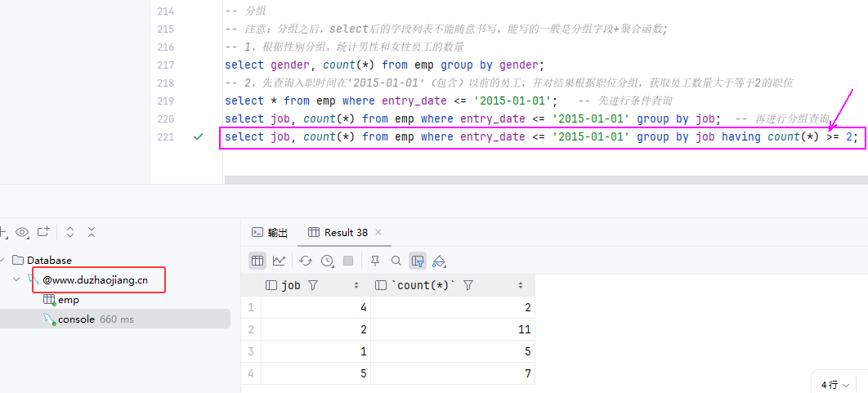Collapse the @www.duzhaojiang.cn data source node
This screenshot has height=393, width=868.
tap(17, 280)
